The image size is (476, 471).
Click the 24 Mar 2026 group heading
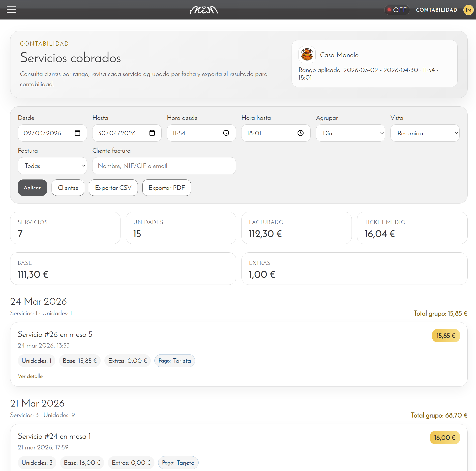point(38,301)
